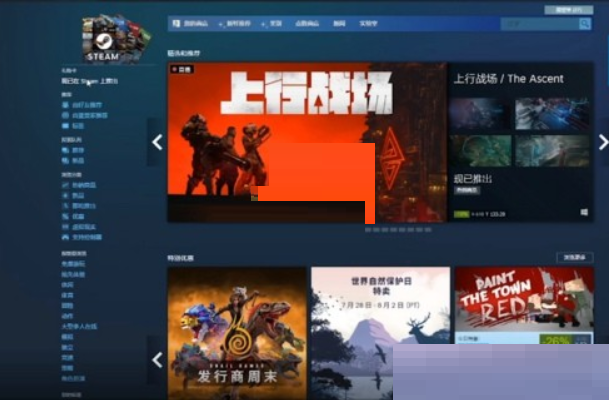Click the live badge on featured banner
Screen dimensions: 609x400
(182, 70)
